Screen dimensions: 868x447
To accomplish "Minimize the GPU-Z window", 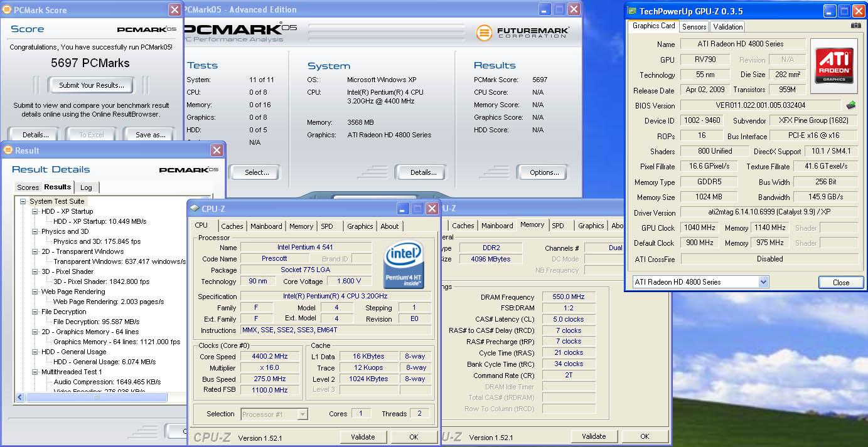I will pyautogui.click(x=830, y=11).
